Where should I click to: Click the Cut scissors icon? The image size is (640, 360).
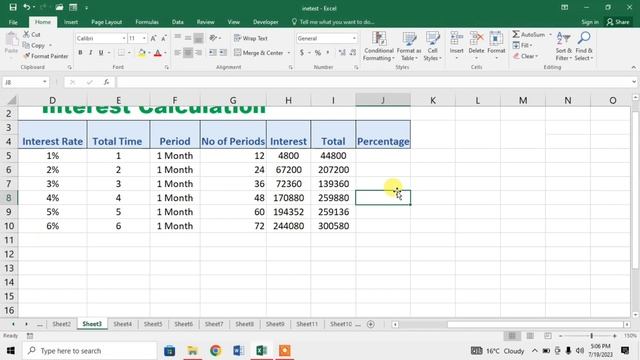tap(27, 35)
